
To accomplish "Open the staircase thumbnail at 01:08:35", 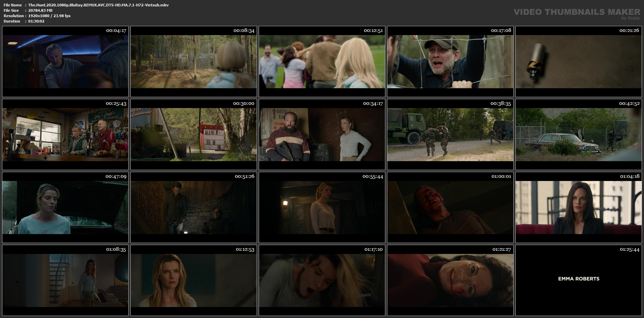I will [x=65, y=280].
